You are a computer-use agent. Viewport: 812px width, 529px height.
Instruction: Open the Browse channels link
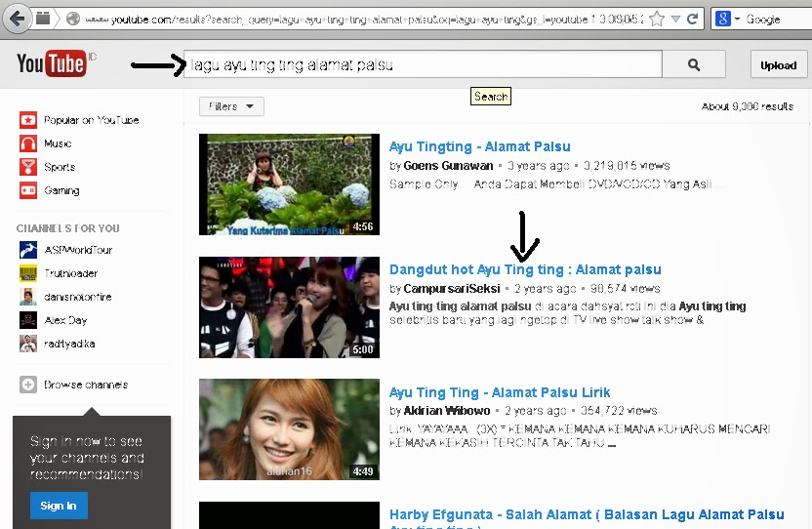pyautogui.click(x=86, y=385)
